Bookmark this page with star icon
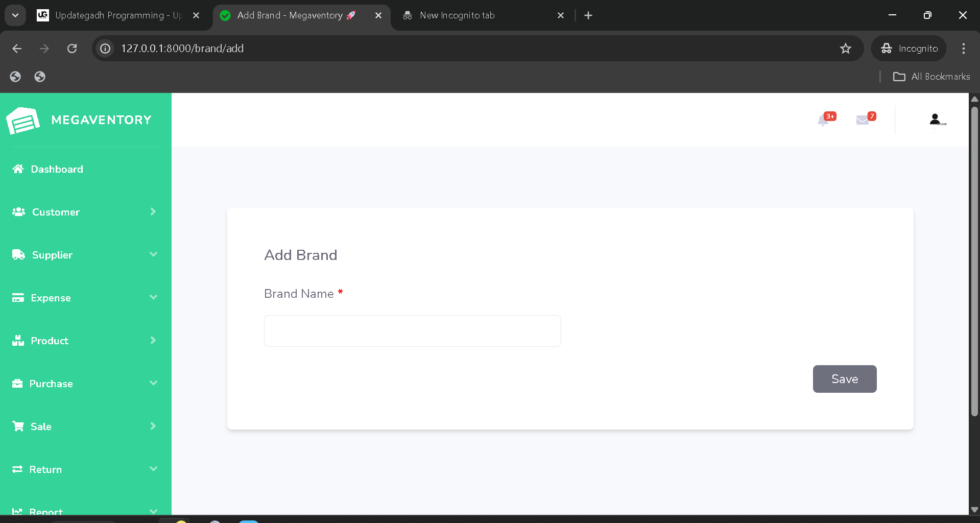Image resolution: width=980 pixels, height=523 pixels. pyautogui.click(x=846, y=49)
